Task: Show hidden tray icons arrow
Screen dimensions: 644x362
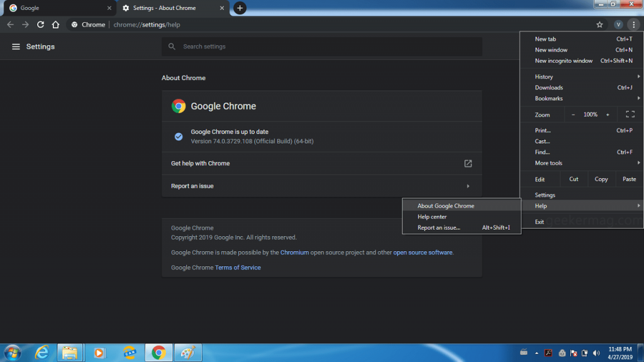Action: pyautogui.click(x=536, y=353)
